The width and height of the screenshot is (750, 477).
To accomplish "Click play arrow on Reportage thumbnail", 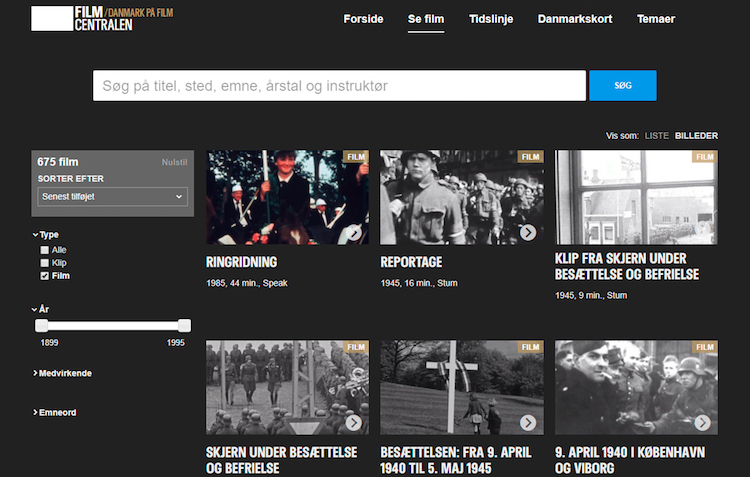I will tap(528, 232).
